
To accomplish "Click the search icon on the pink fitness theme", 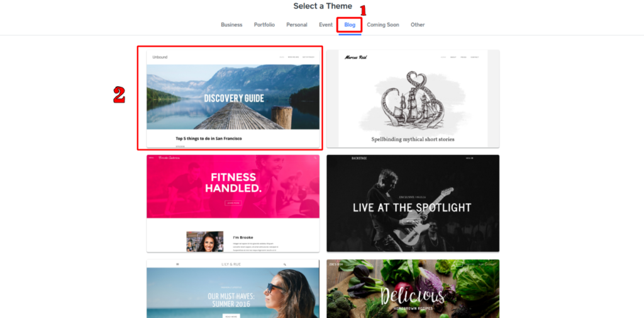I will click(x=315, y=157).
